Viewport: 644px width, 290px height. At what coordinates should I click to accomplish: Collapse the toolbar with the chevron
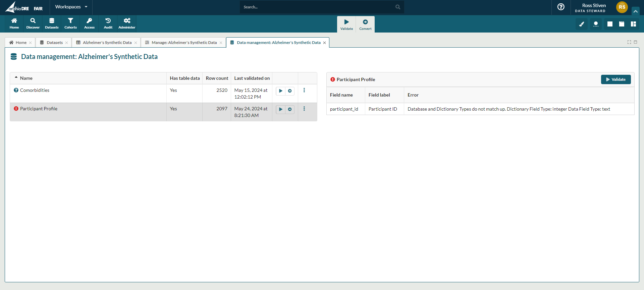coord(635,11)
